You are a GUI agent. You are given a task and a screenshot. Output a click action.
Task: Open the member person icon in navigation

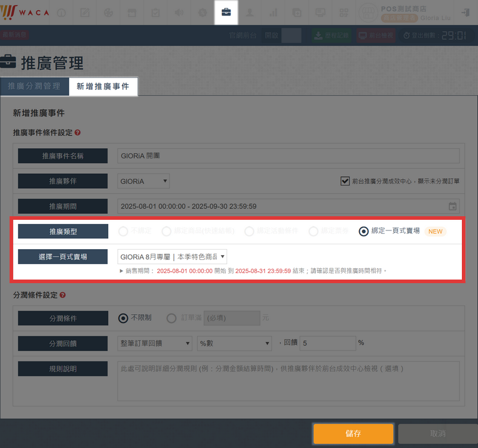pyautogui.click(x=250, y=13)
